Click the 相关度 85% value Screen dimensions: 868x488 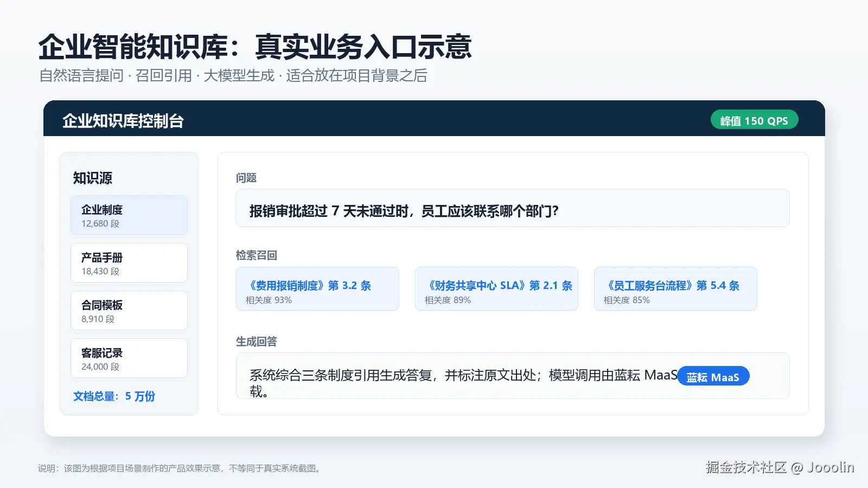click(627, 300)
